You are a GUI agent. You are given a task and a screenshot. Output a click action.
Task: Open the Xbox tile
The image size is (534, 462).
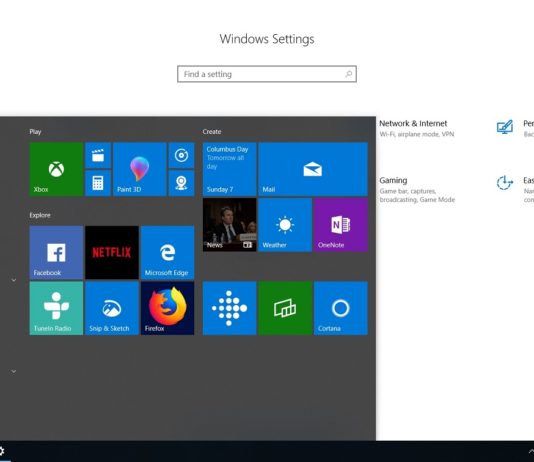click(x=56, y=169)
